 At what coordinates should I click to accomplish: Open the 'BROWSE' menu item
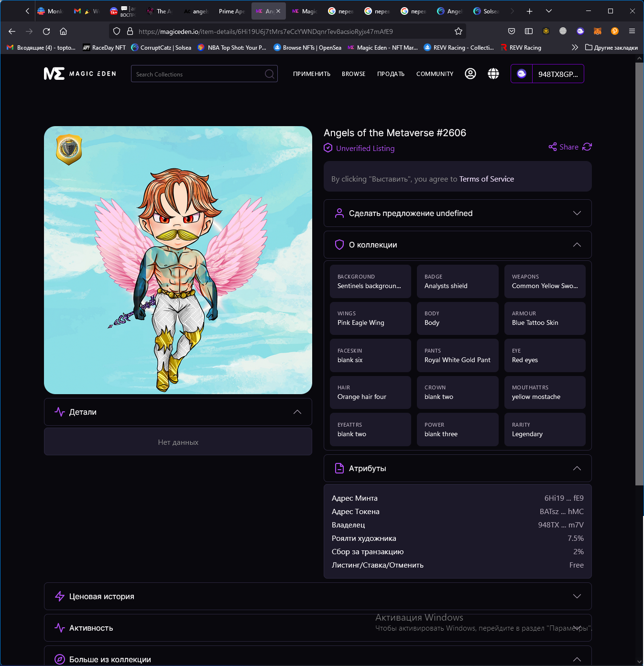(x=354, y=74)
